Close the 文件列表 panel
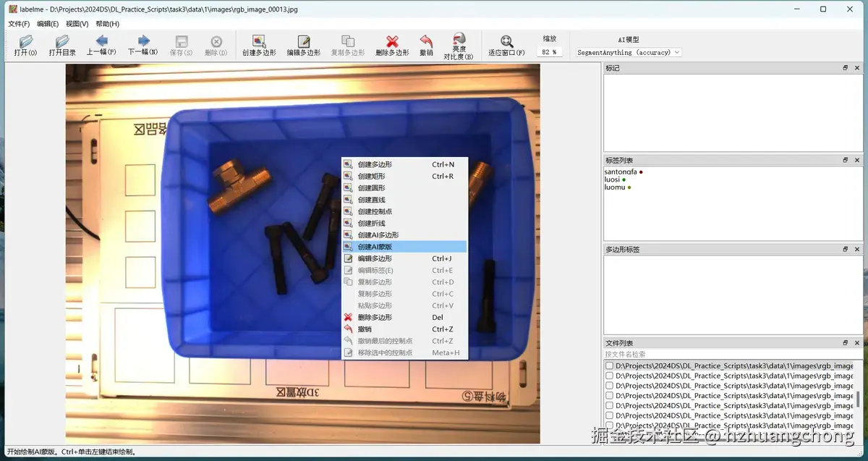868x461 pixels. point(857,343)
